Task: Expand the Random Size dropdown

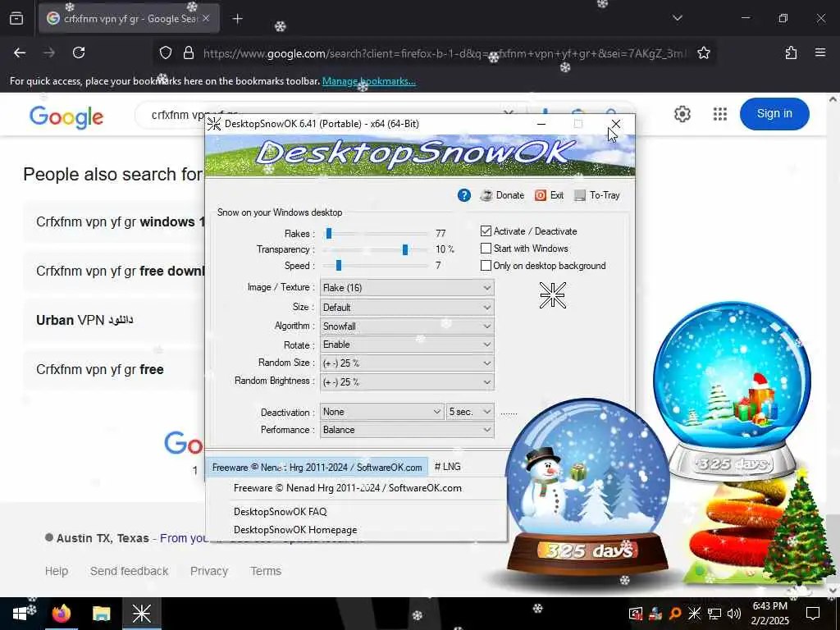Action: tap(407, 363)
